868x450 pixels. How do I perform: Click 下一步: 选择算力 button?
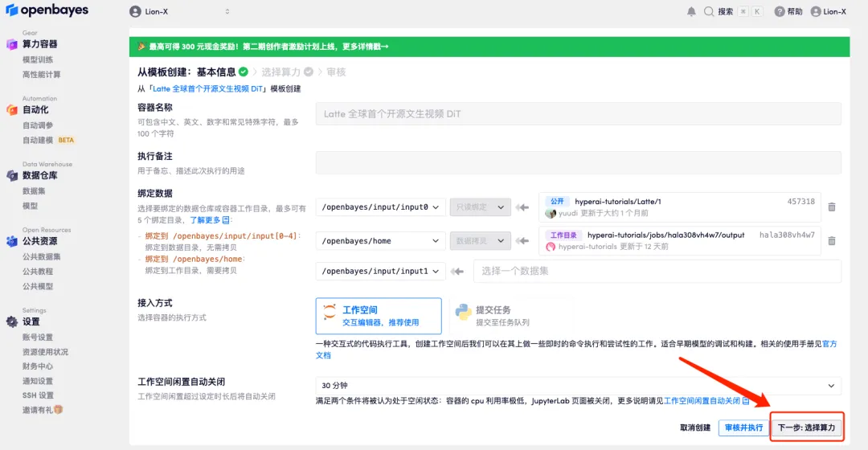pyautogui.click(x=808, y=427)
